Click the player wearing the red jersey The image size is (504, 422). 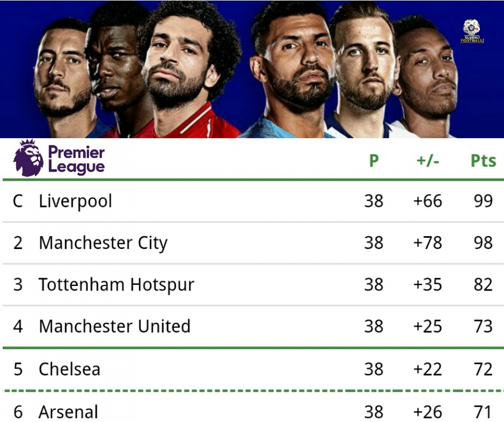pos(185,73)
